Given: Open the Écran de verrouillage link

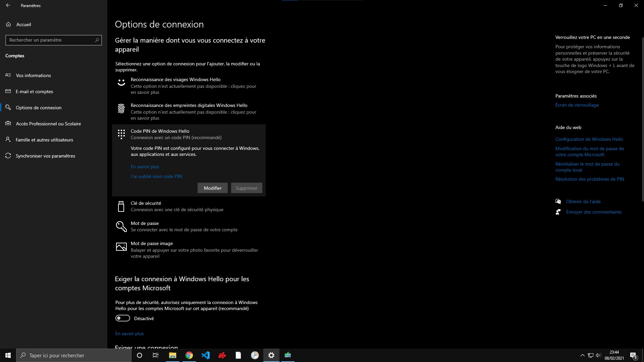Looking at the screenshot, I should pos(577,105).
